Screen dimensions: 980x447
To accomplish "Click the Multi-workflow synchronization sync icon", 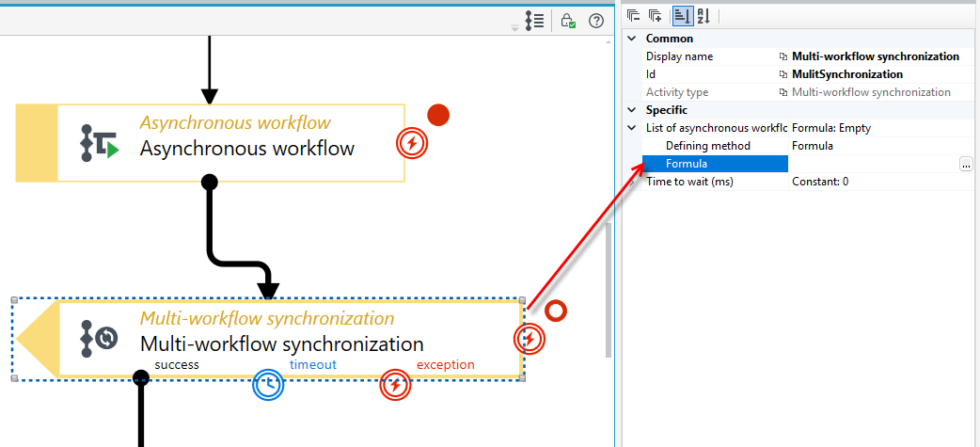I will click(100, 338).
